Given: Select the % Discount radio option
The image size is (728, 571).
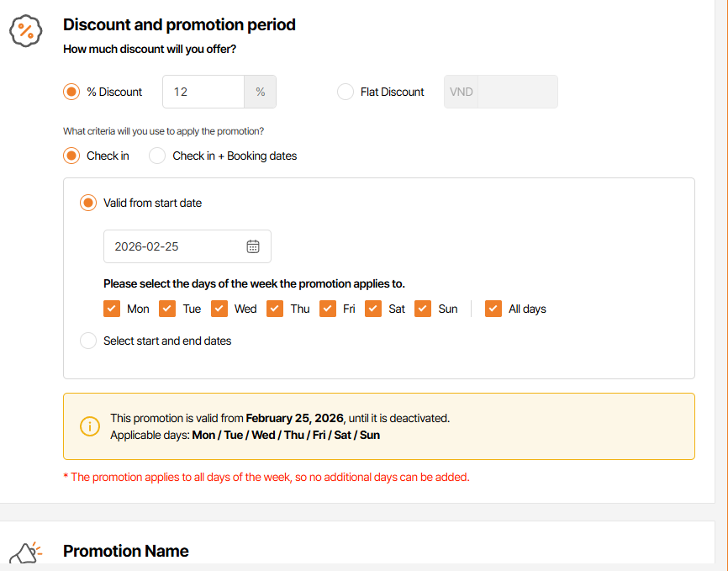Looking at the screenshot, I should (x=71, y=92).
